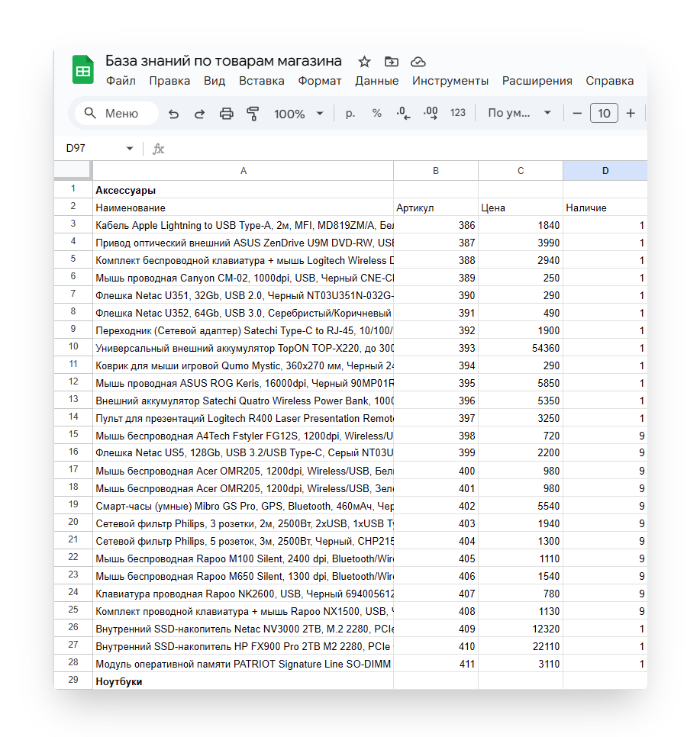Click the 'Артикул' header cell
This screenshot has height=737, width=700.
coord(436,208)
